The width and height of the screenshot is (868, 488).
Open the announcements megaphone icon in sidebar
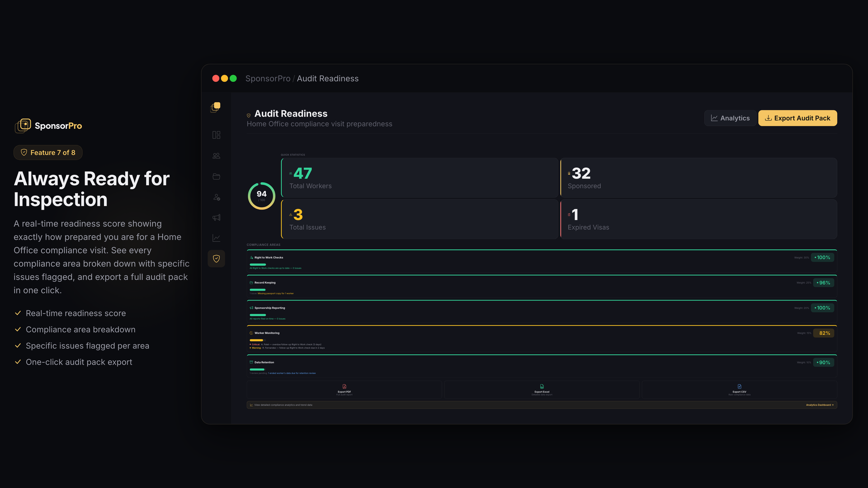[x=216, y=218]
